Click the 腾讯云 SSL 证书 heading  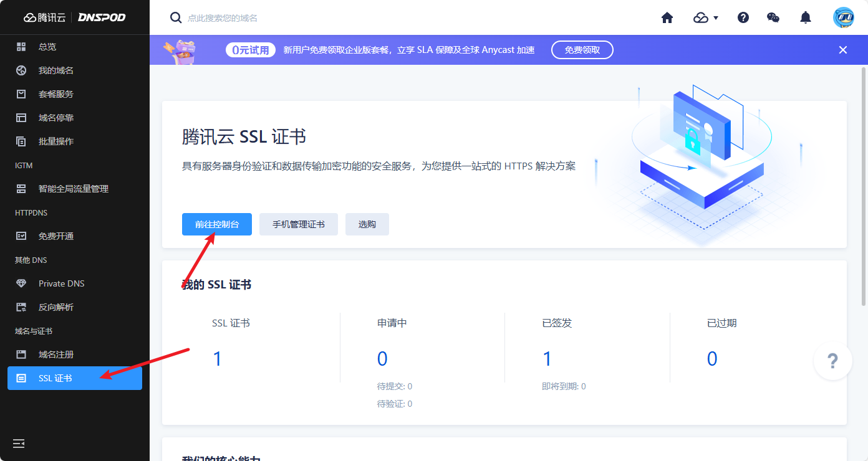pos(244,136)
